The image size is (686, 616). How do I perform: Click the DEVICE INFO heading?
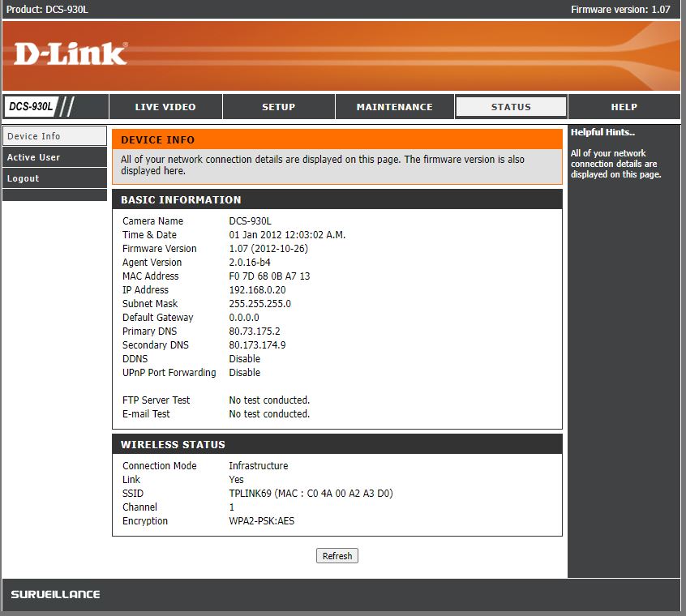point(158,140)
